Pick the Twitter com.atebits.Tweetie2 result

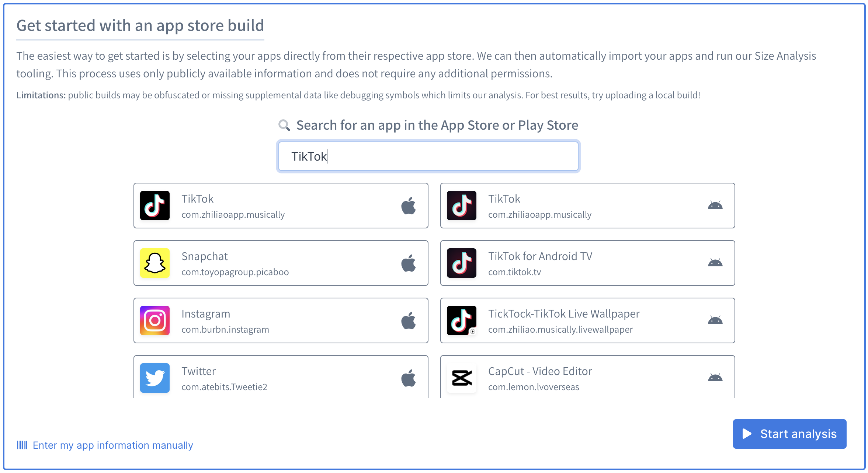pyautogui.click(x=280, y=377)
